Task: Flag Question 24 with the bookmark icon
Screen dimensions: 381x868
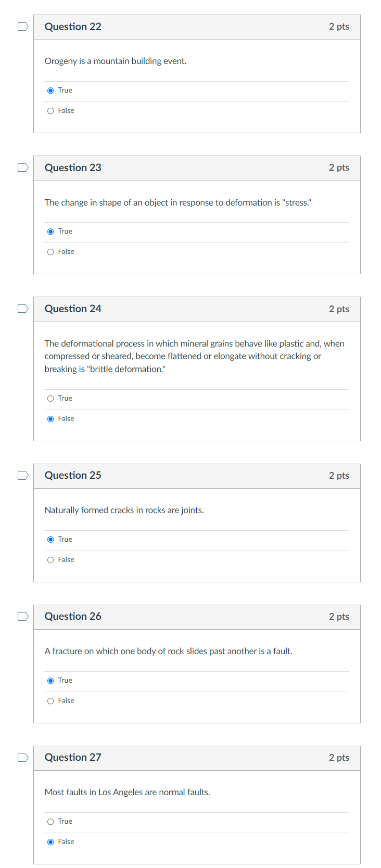Action: click(x=23, y=309)
